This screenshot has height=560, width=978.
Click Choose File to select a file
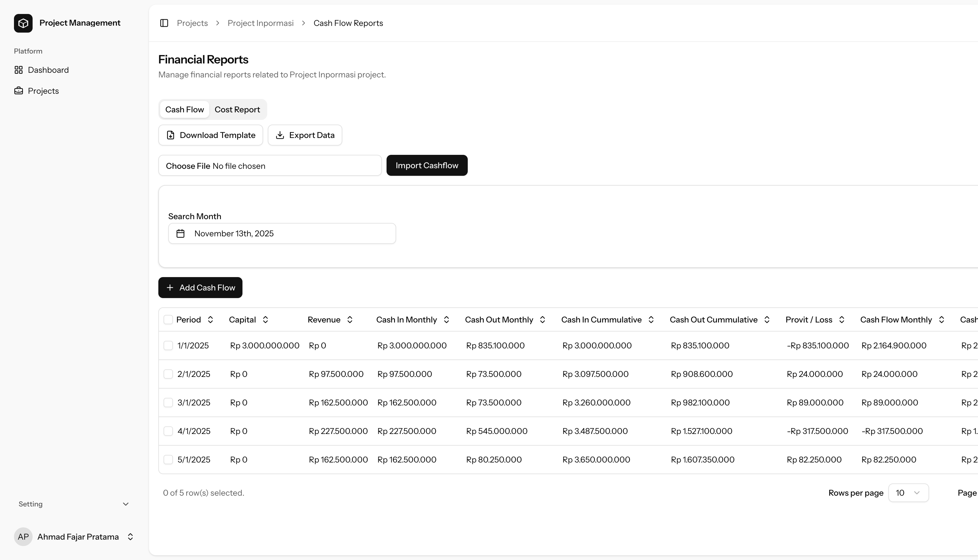pyautogui.click(x=188, y=165)
